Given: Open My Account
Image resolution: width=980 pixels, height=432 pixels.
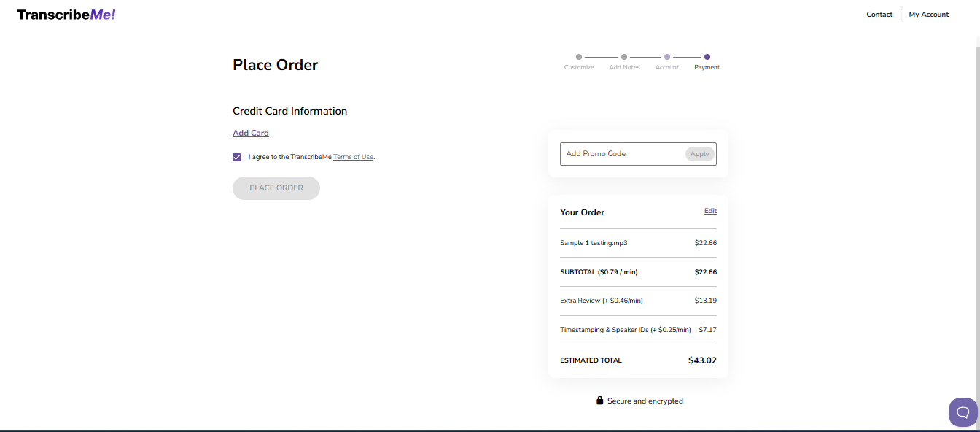Looking at the screenshot, I should [929, 14].
